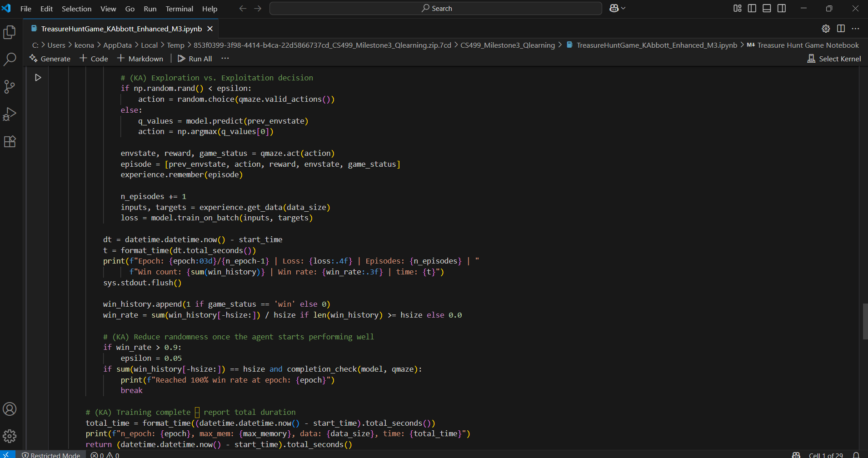
Task: Open the Edit menu
Action: click(x=46, y=9)
